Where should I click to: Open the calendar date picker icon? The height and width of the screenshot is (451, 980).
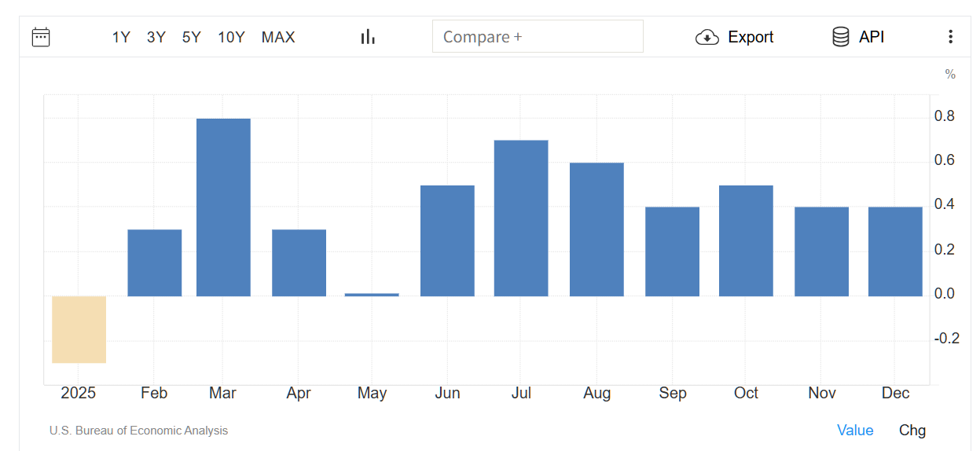[41, 37]
